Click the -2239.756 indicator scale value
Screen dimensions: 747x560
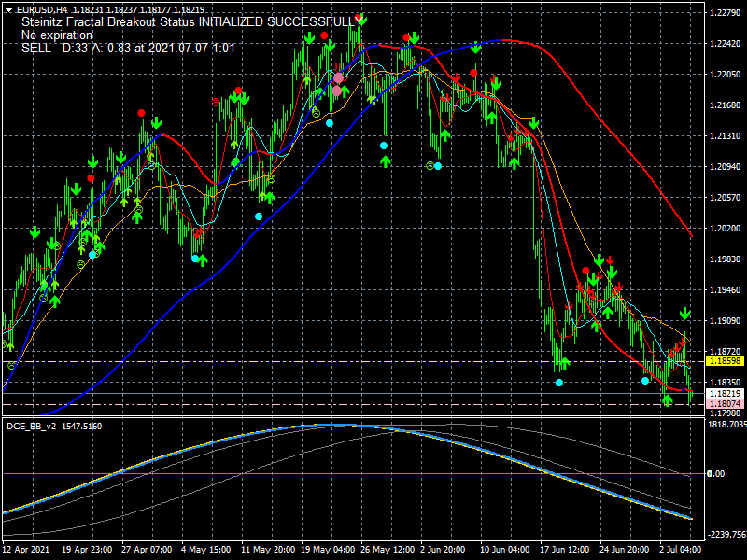727,535
